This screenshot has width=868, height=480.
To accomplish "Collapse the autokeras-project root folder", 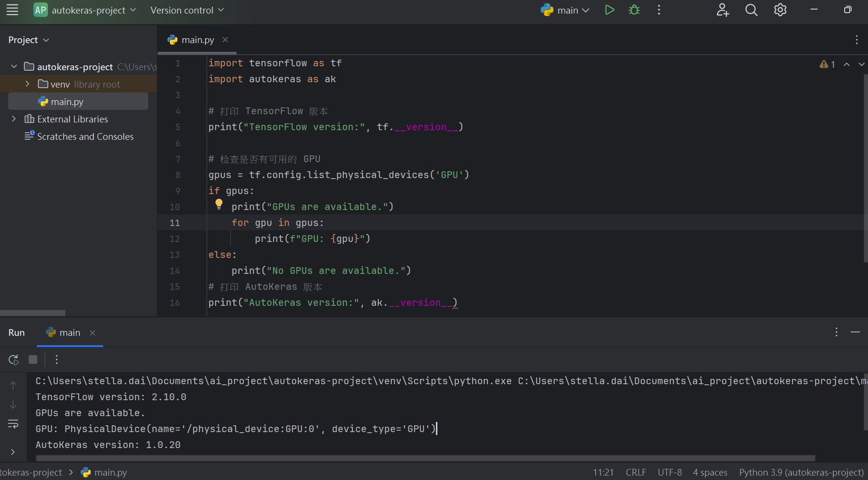I will 14,66.
